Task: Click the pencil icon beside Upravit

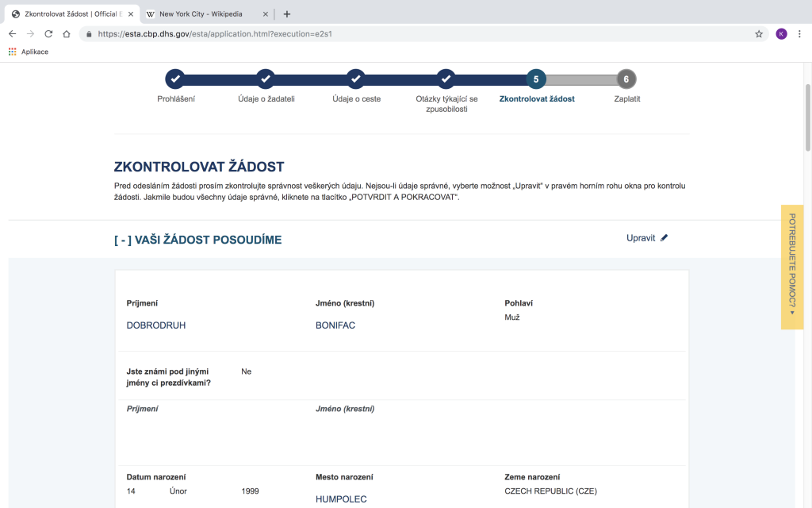Action: [665, 237]
